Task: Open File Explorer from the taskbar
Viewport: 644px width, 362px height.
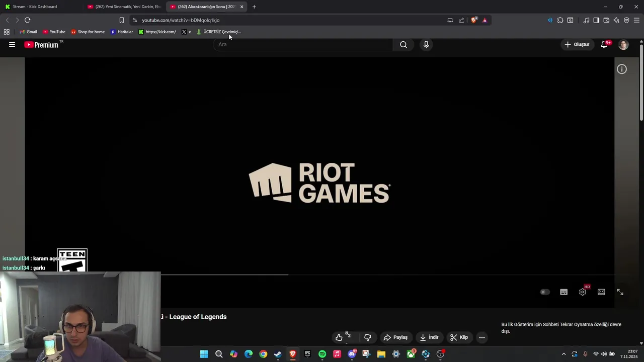Action: coord(381,354)
